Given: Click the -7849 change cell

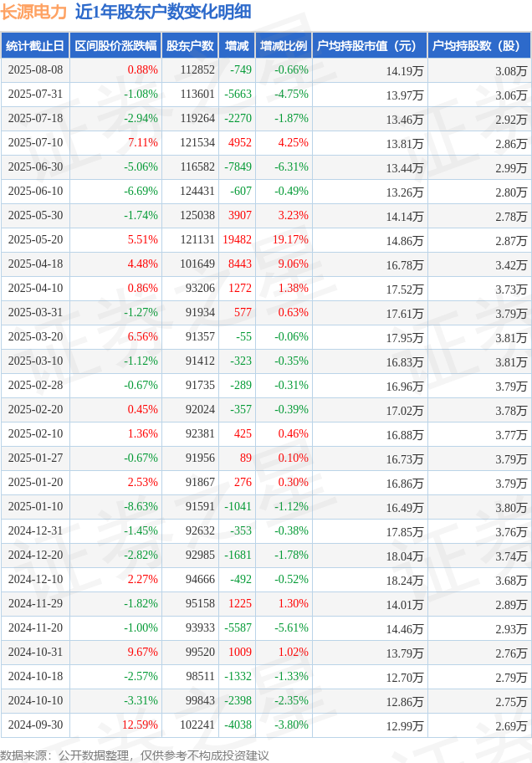Looking at the screenshot, I should (237, 167).
